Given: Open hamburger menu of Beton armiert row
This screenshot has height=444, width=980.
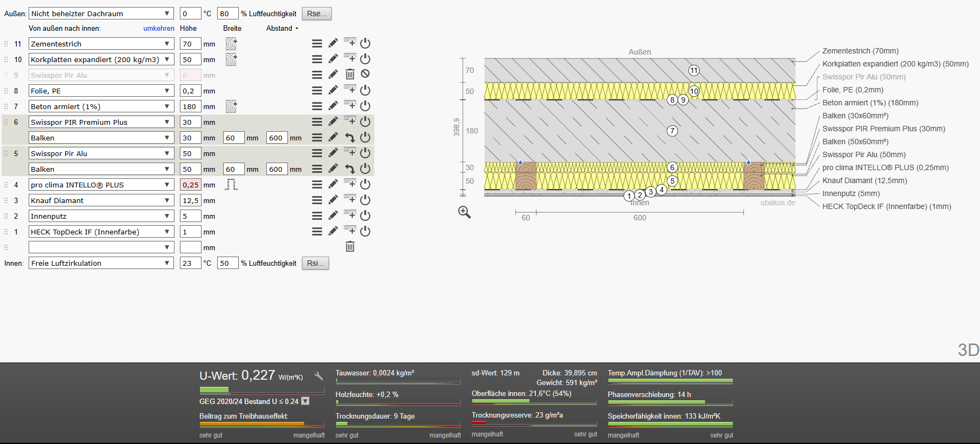Looking at the screenshot, I should tap(317, 106).
